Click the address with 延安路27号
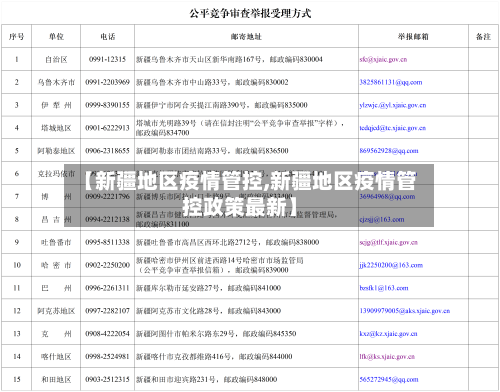Image resolution: width=500 pixels, height=392 pixels. [208, 288]
